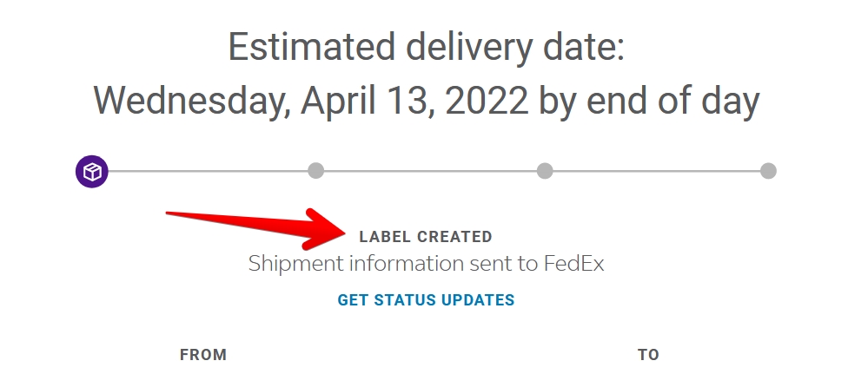Screen dimensions: 868x374
Task: Click progress line between second and third dots
Action: click(430, 171)
